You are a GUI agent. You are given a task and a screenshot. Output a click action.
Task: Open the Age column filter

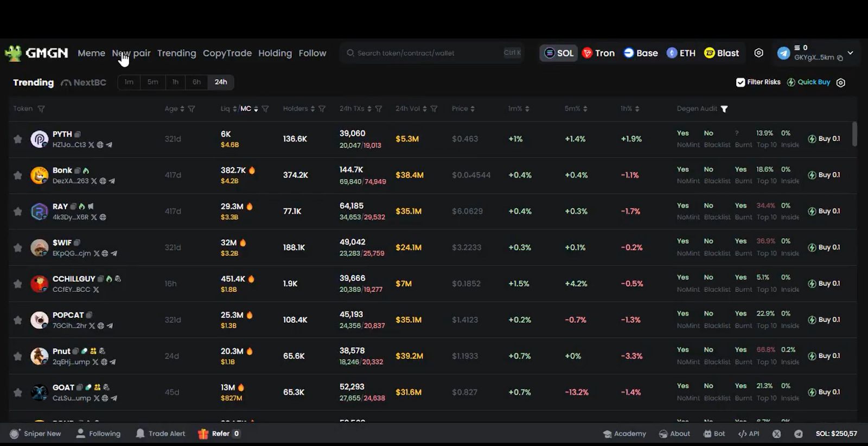point(192,109)
